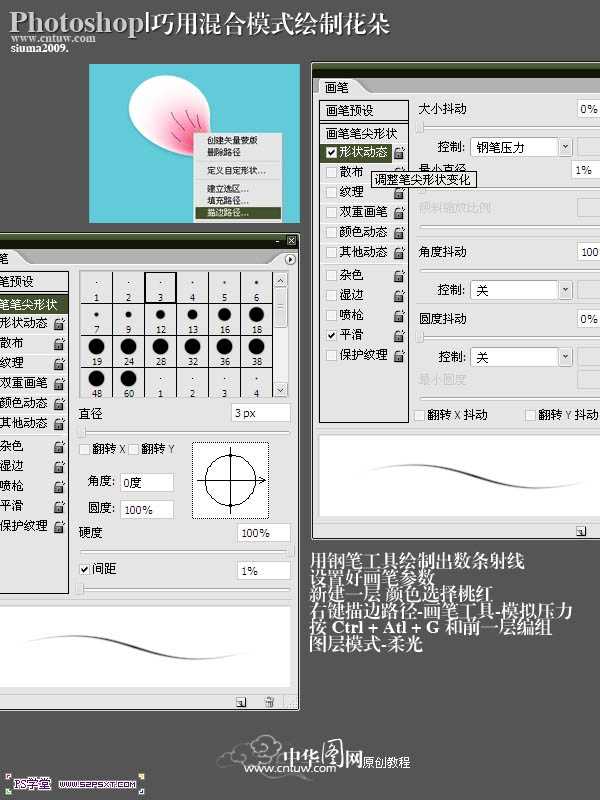600x800 pixels.
Task: Enable 双重画笔 checkbox in right panel
Action: click(x=331, y=212)
